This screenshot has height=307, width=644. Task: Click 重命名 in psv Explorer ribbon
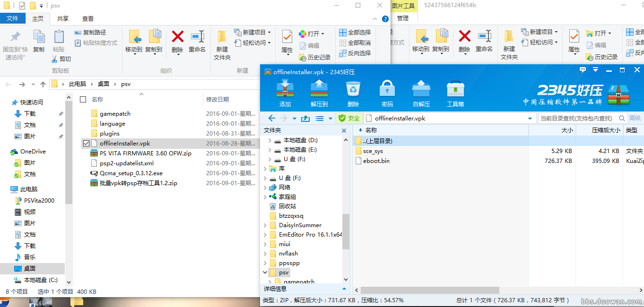coord(197,41)
